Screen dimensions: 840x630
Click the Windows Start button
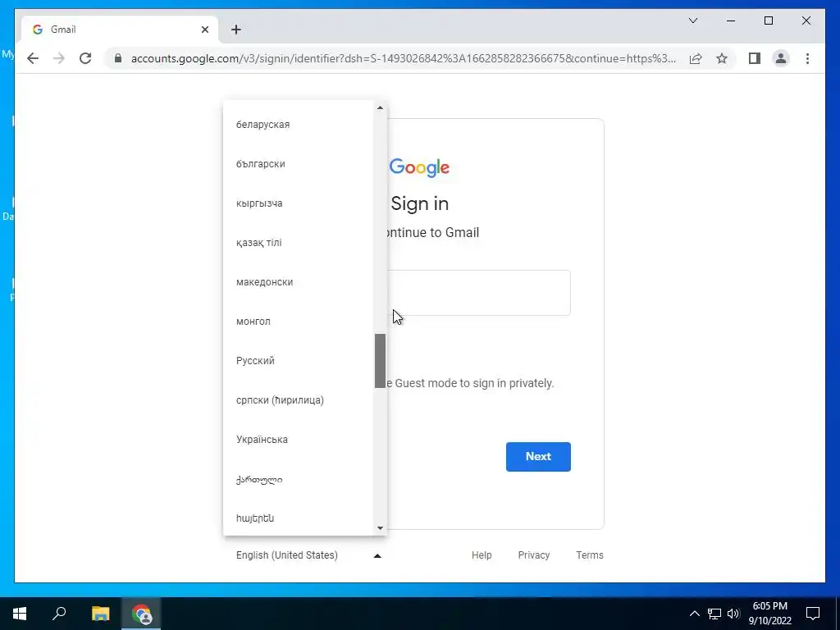(x=20, y=614)
